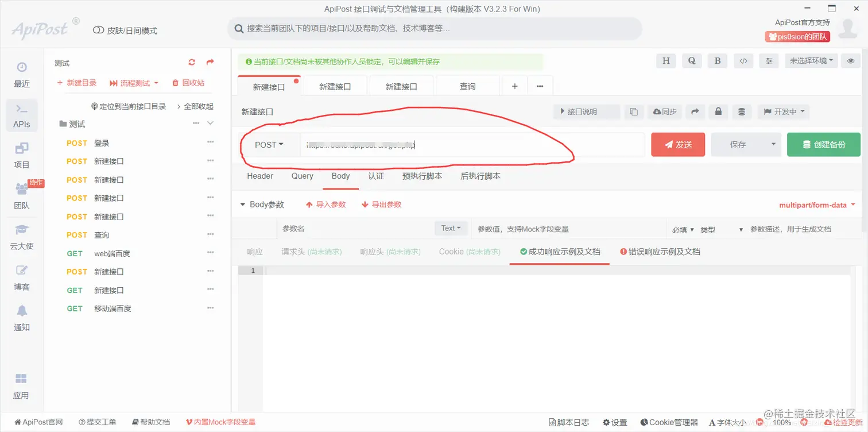Open more options for 测试 folder
The image size is (868, 432).
[196, 124]
